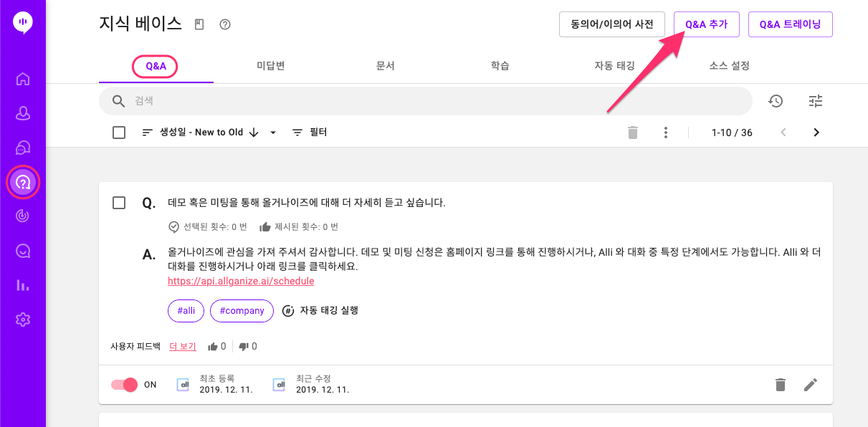Open the 필터 filter menu
The width and height of the screenshot is (868, 427).
coord(310,133)
